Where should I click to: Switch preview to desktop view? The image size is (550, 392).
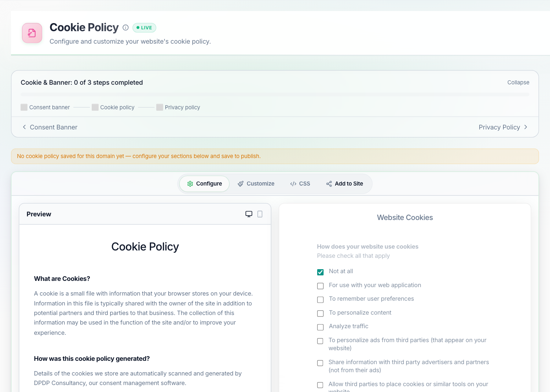[249, 214]
